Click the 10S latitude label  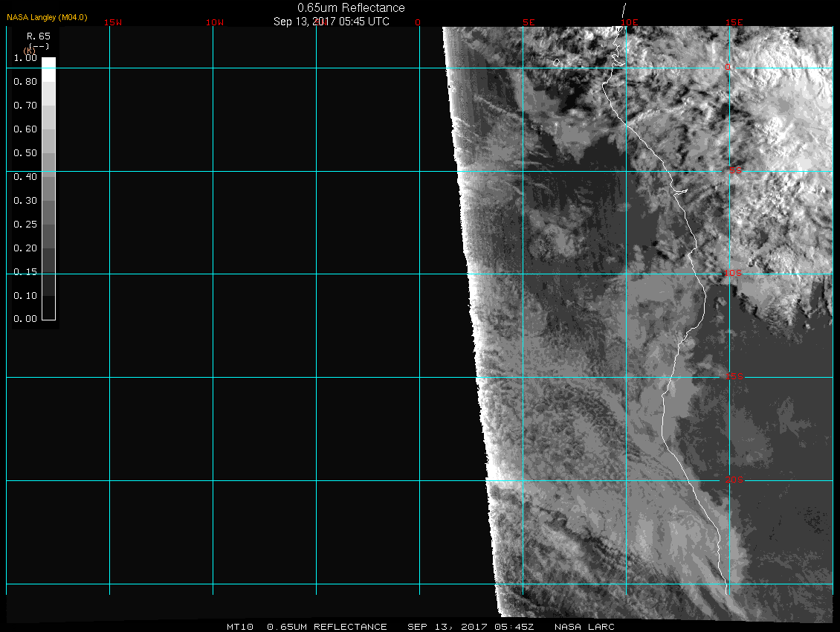(x=733, y=274)
